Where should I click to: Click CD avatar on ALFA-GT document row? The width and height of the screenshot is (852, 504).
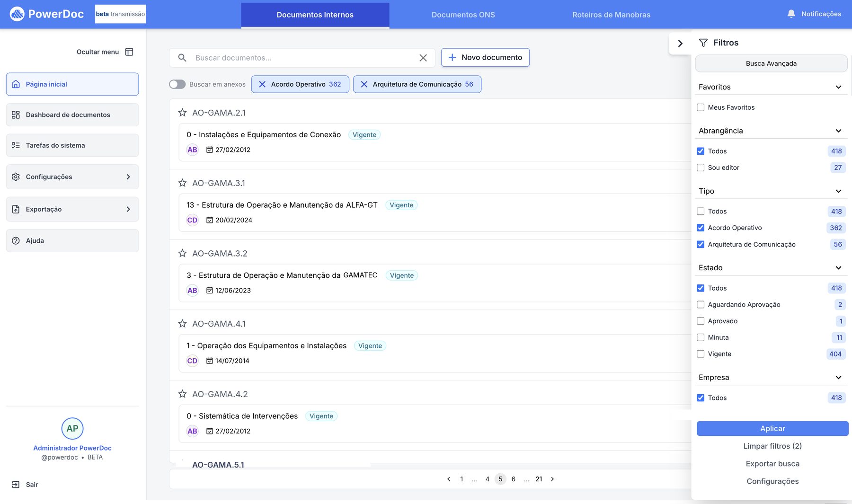[192, 220]
